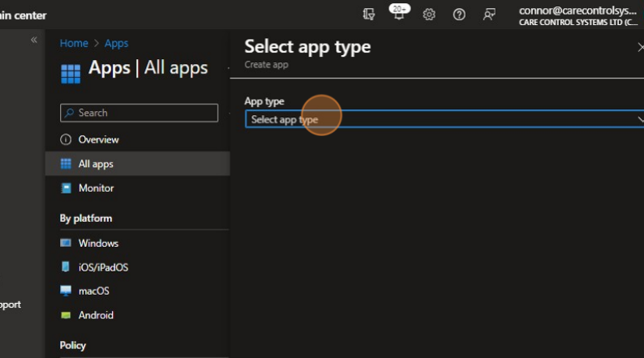
Task: Open the feedback icon in header
Action: [488, 15]
